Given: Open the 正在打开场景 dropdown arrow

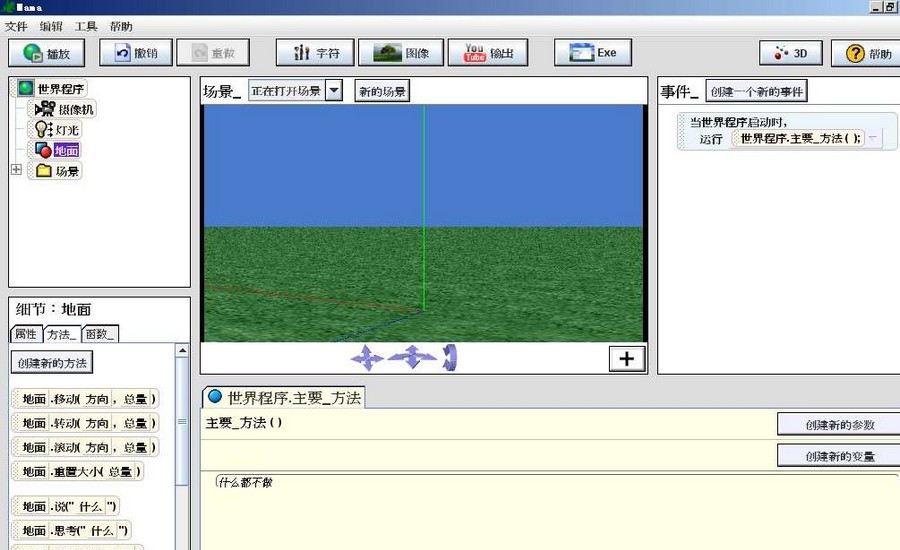Looking at the screenshot, I should pyautogui.click(x=333, y=91).
